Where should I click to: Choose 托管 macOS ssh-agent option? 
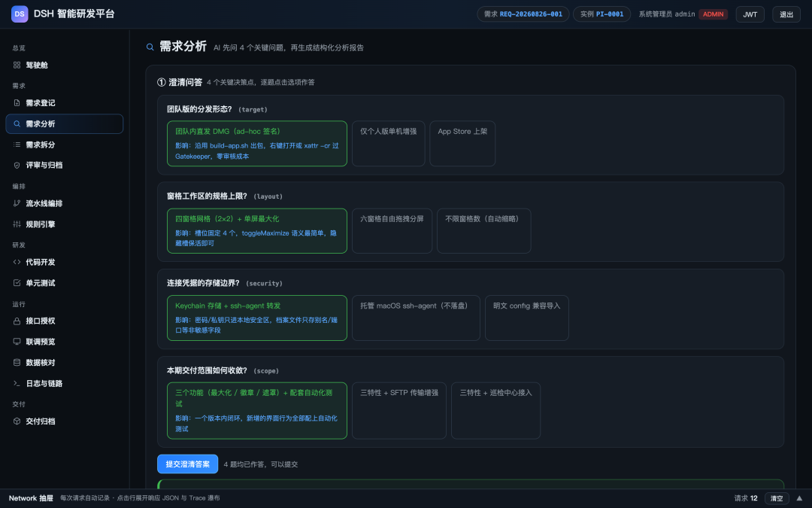point(416,318)
